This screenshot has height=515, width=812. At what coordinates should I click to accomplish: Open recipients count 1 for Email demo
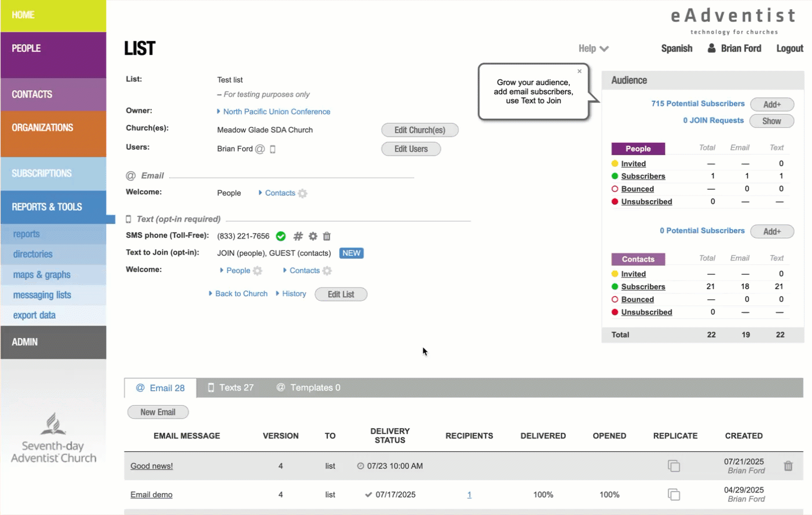[x=469, y=495]
